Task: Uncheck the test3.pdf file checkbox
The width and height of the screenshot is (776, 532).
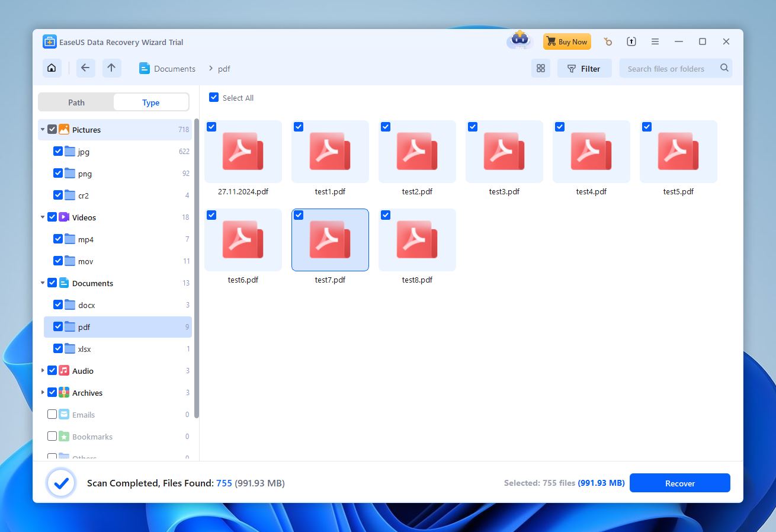Action: tap(473, 127)
